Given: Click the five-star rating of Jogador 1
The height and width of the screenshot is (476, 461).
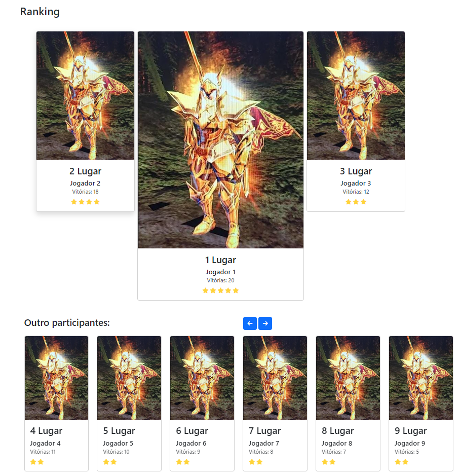Looking at the screenshot, I should 220,291.
